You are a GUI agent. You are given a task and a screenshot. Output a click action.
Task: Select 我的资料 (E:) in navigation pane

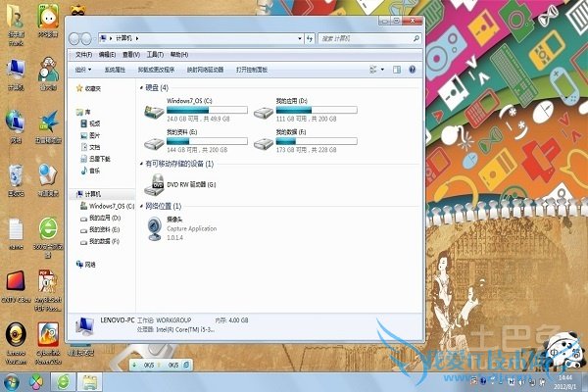[x=101, y=229]
